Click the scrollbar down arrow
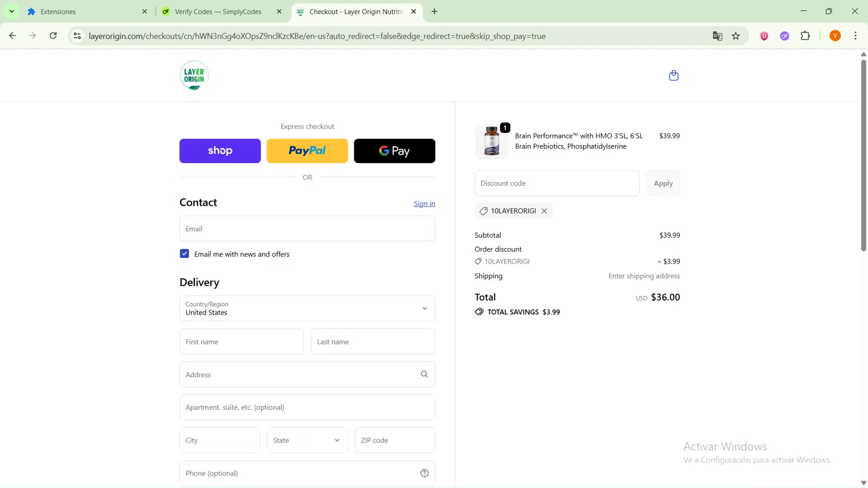868x488 pixels. tap(863, 483)
